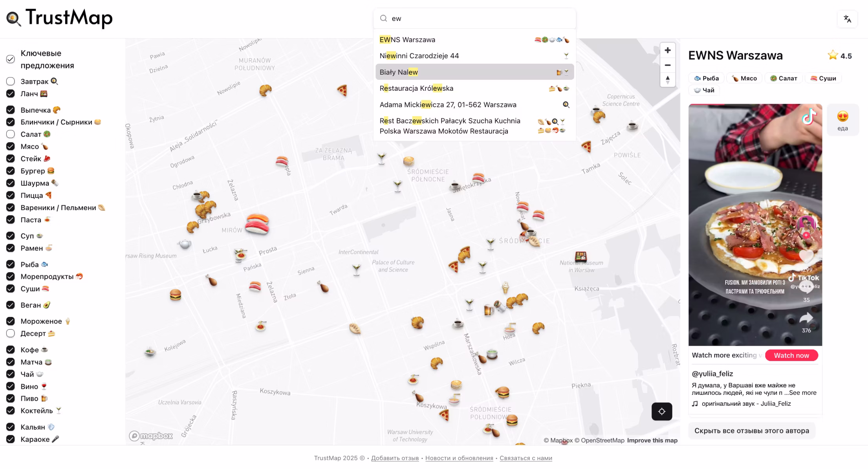Click the TrustMap magnifier logo

[x=13, y=17]
